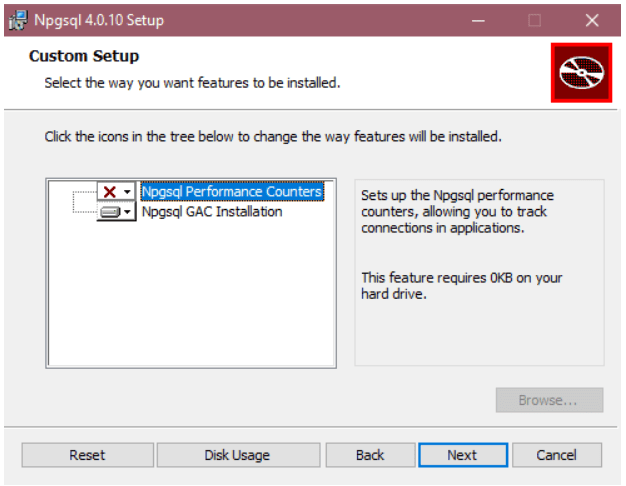This screenshot has height=486, width=626.
Task: Proceed with the Next button
Action: click(x=462, y=455)
